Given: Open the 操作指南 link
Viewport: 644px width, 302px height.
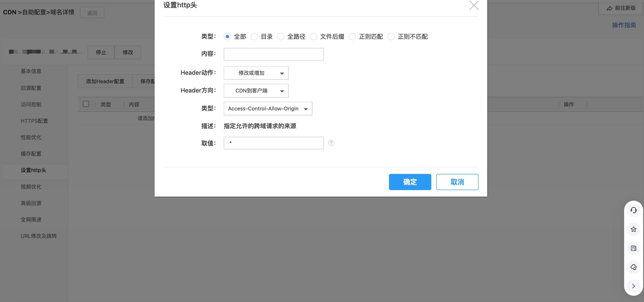Looking at the screenshot, I should [x=623, y=25].
